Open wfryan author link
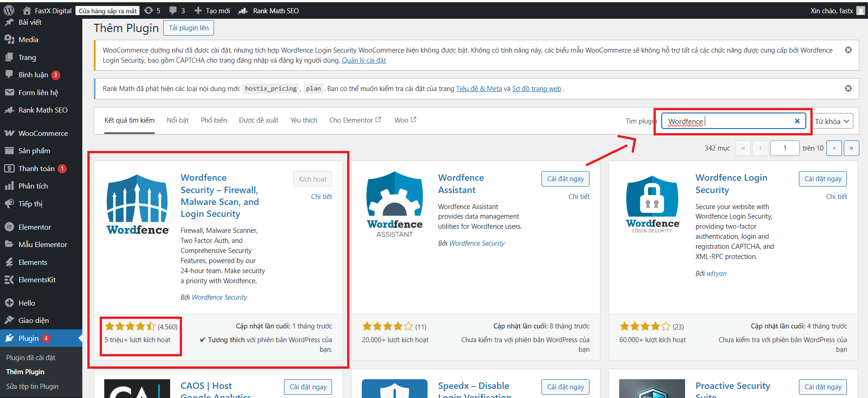This screenshot has width=868, height=398. (x=716, y=274)
